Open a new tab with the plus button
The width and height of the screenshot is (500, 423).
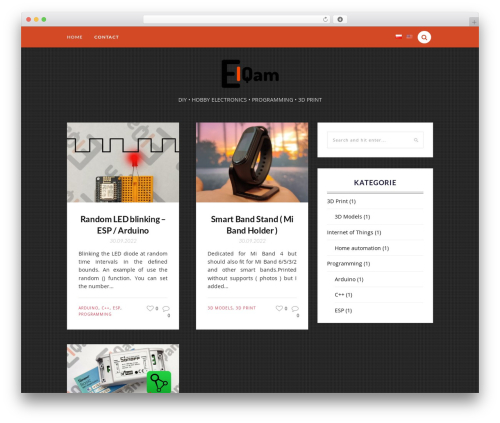(474, 22)
